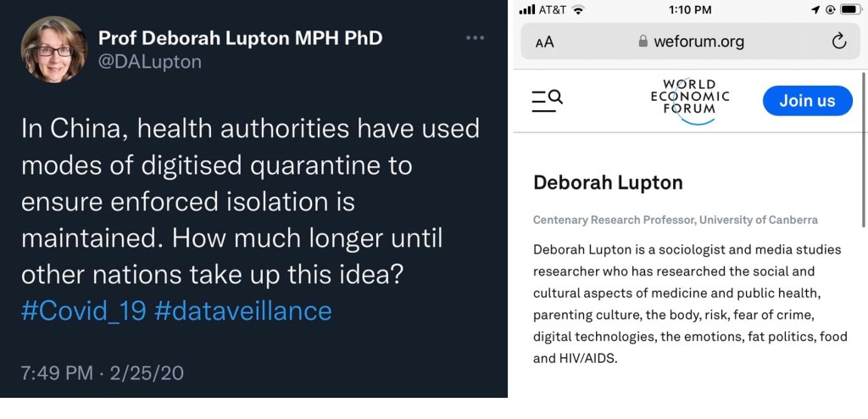The width and height of the screenshot is (868, 419).
Task: Tap the Safari AA text size button
Action: pos(544,42)
